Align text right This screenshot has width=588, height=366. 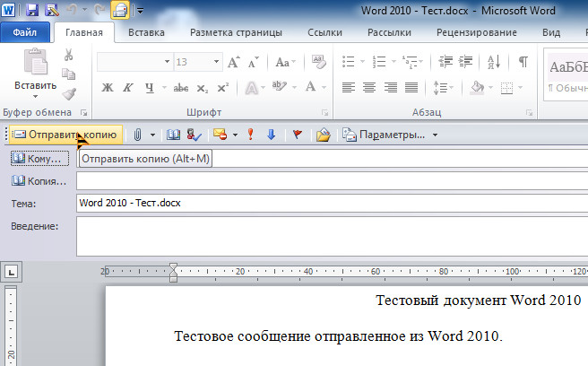391,88
